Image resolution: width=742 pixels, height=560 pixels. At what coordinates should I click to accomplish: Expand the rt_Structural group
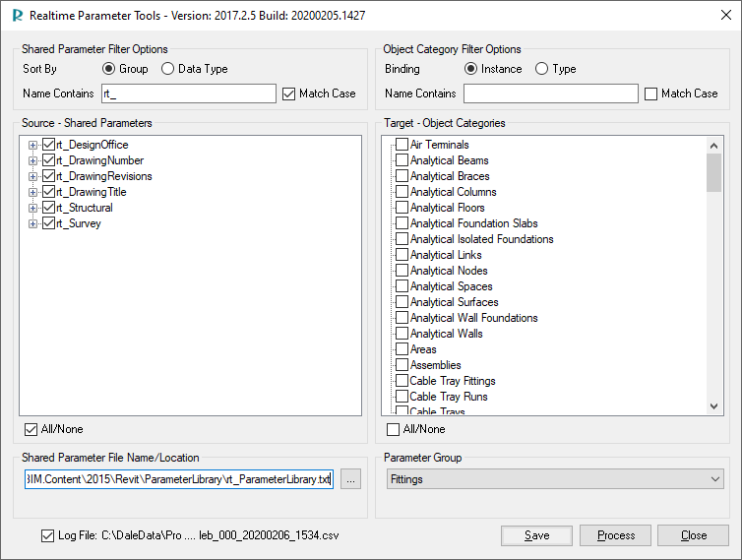click(32, 208)
